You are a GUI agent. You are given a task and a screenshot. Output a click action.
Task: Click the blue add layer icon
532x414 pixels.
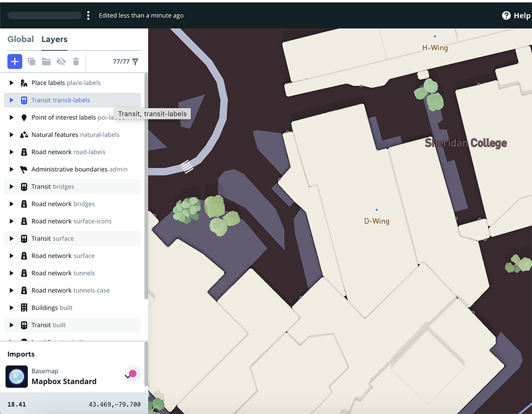(x=14, y=61)
